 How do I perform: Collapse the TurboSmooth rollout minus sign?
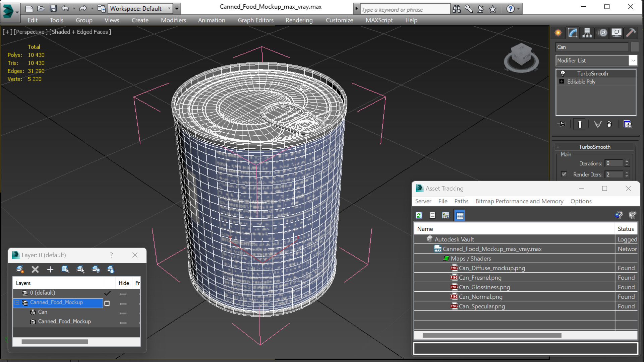[558, 147]
